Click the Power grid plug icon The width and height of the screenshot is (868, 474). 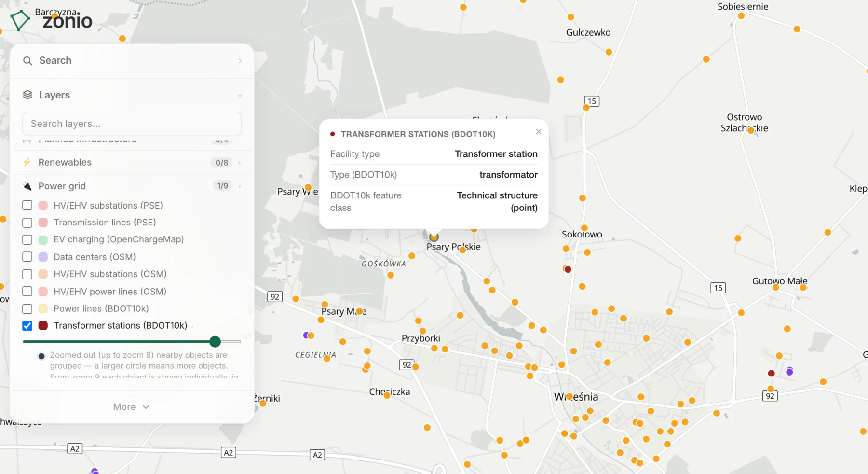pos(27,186)
